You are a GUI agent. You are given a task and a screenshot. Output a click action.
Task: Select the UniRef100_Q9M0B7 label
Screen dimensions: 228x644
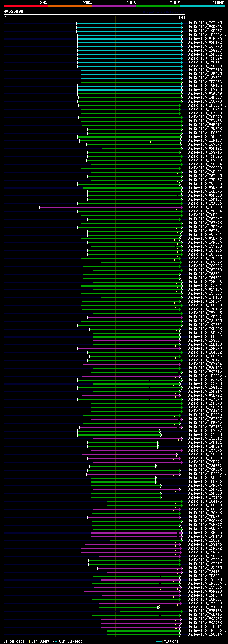coord(204,333)
